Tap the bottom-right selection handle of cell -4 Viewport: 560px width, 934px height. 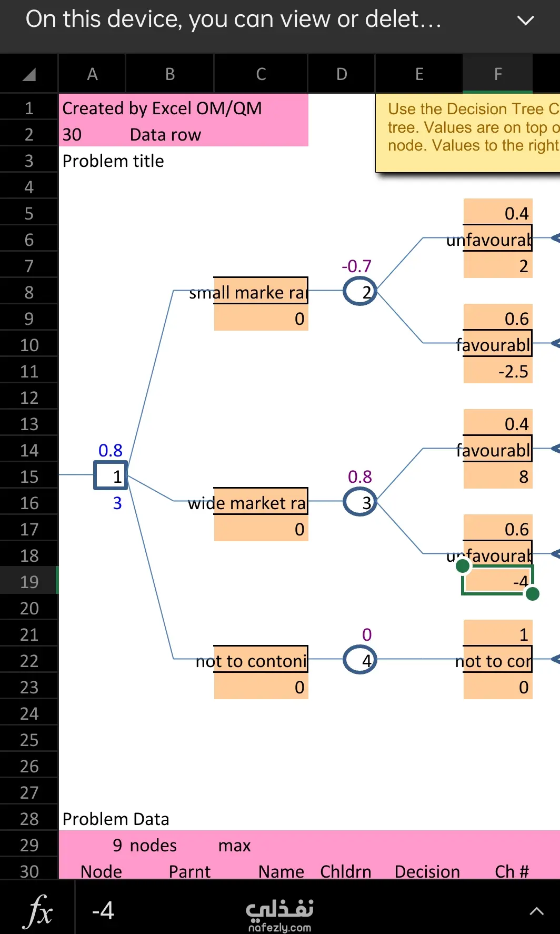click(533, 594)
